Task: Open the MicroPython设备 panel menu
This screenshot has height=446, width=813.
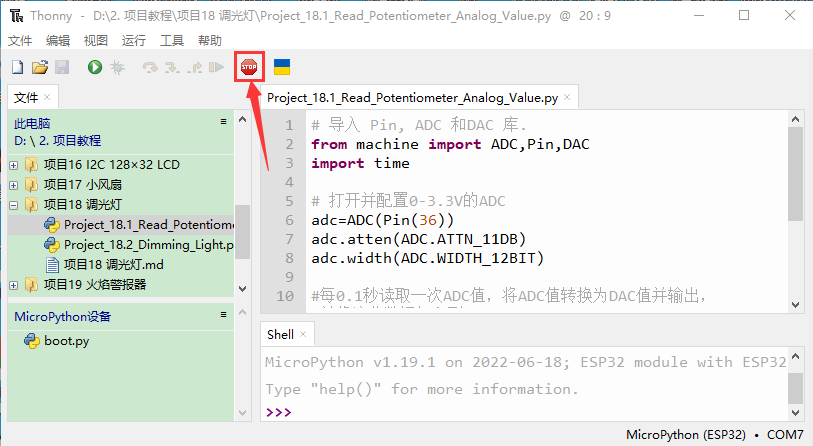Action: pos(224,314)
